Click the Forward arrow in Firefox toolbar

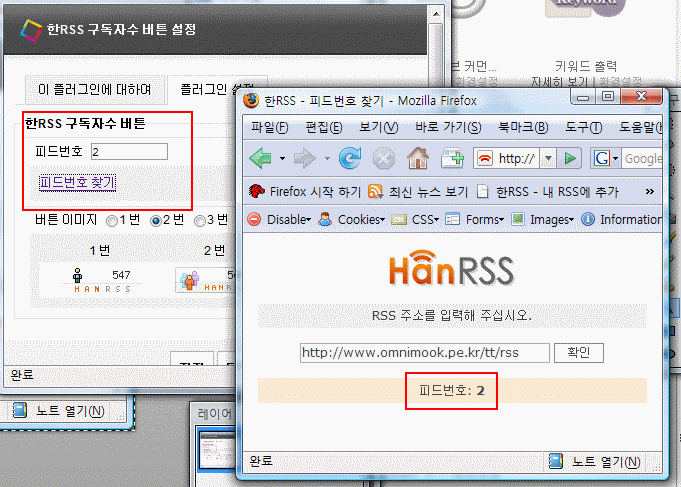(304, 159)
